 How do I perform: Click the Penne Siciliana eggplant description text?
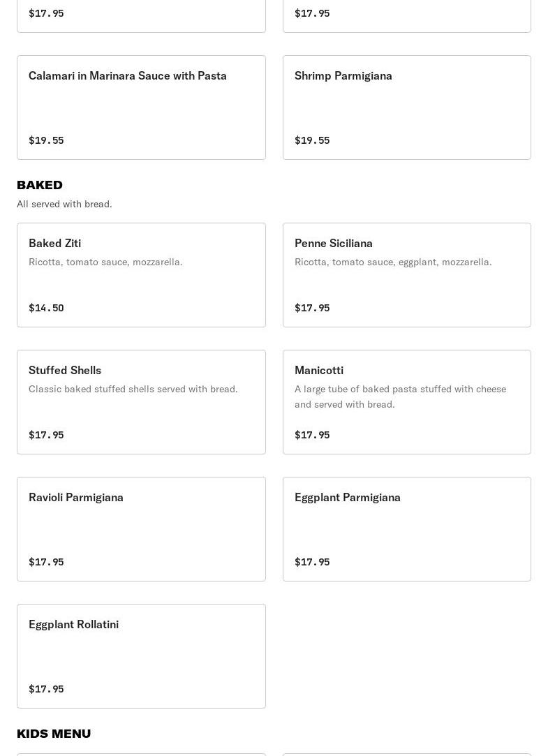pyautogui.click(x=393, y=262)
